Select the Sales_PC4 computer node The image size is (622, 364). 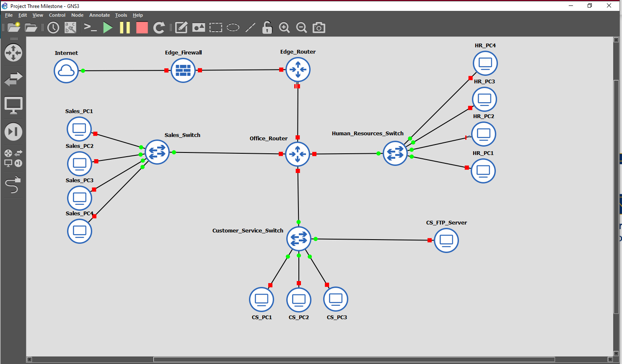tap(80, 231)
